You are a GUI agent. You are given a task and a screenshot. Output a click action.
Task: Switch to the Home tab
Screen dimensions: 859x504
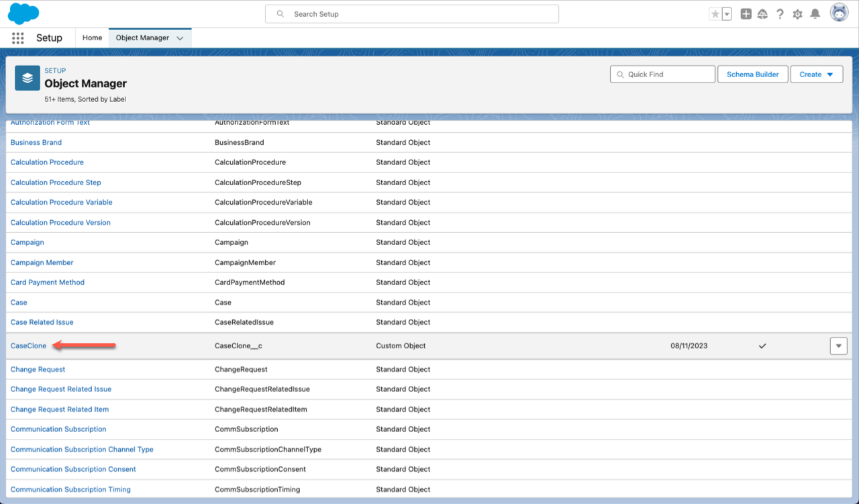click(x=92, y=38)
